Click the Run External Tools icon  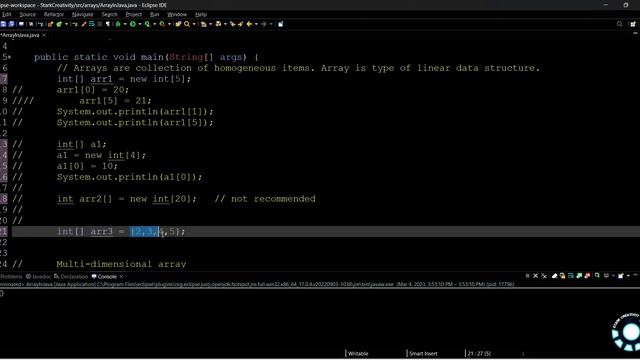[x=162, y=24]
